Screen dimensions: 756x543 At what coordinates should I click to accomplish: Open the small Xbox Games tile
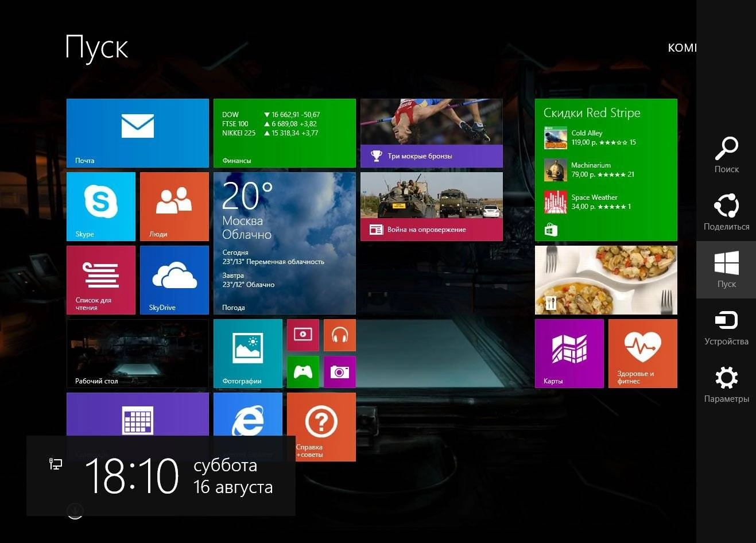[x=303, y=372]
